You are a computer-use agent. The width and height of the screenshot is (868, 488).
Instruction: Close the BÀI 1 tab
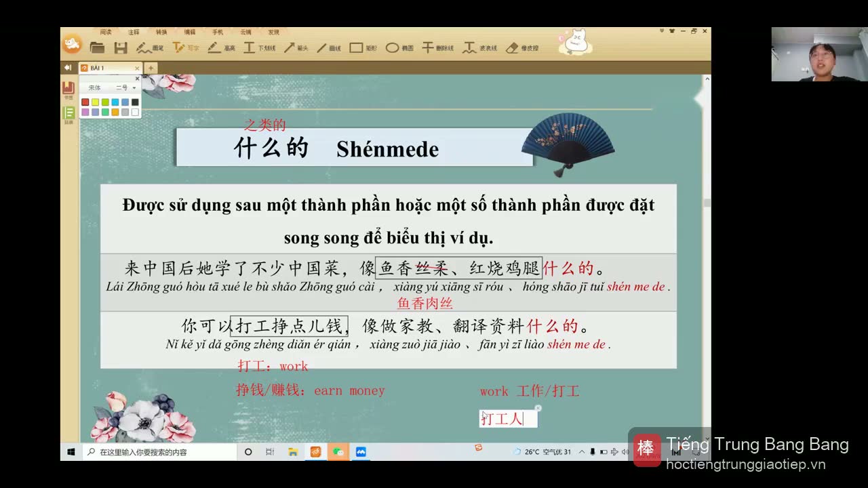pyautogui.click(x=137, y=68)
